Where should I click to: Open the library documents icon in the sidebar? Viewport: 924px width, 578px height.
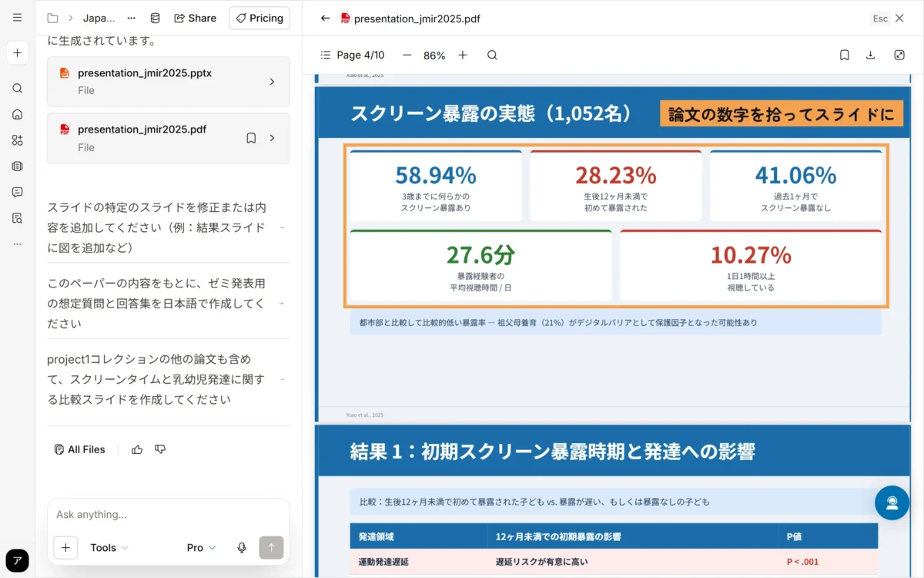point(17,166)
